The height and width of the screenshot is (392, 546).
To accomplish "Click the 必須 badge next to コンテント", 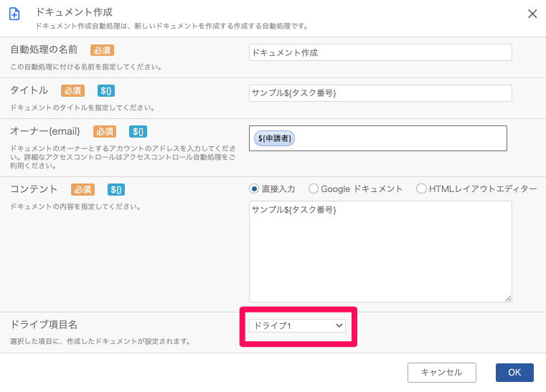I will pyautogui.click(x=83, y=190).
